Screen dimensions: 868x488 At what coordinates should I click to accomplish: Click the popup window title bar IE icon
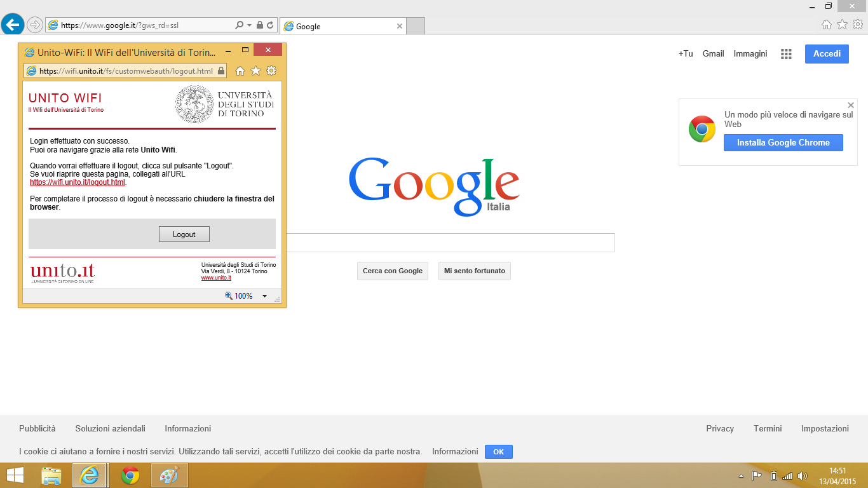[29, 52]
